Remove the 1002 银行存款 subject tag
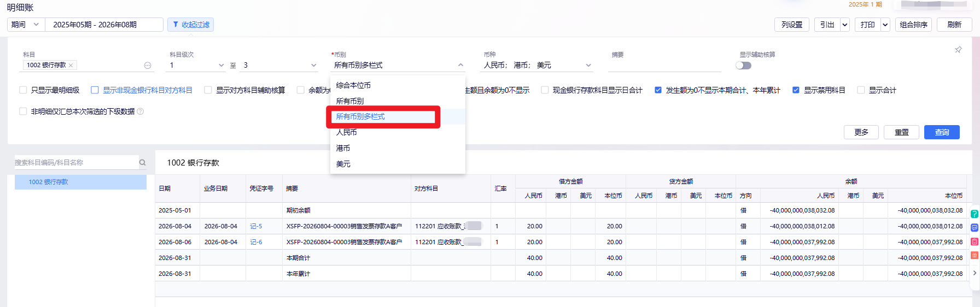The image size is (980, 307). (71, 65)
